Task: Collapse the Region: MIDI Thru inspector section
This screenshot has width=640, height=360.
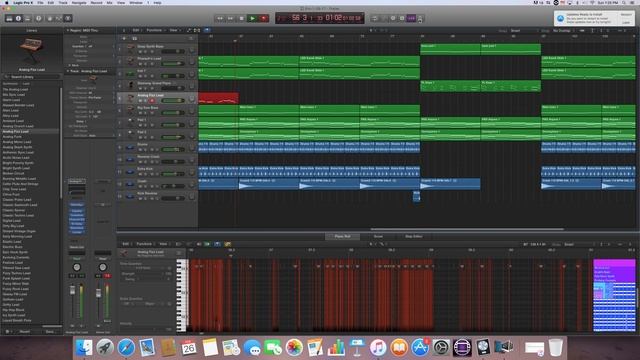Action: point(68,30)
